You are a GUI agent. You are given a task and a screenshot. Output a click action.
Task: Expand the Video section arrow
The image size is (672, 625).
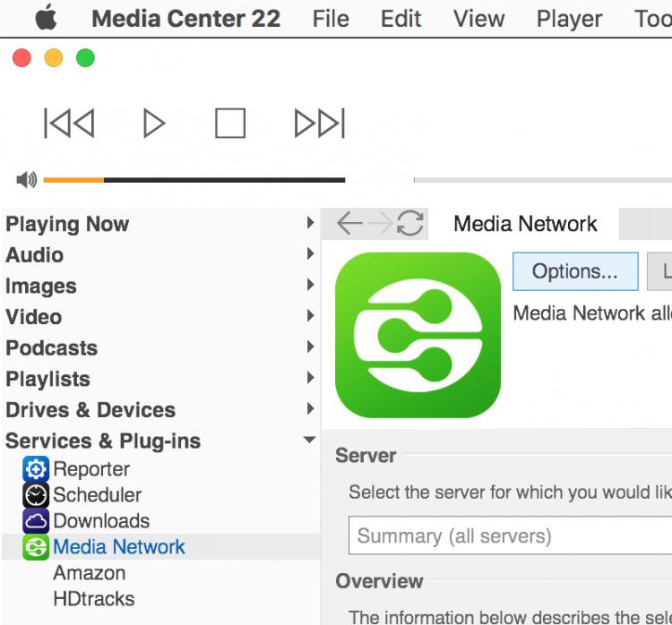click(x=310, y=316)
